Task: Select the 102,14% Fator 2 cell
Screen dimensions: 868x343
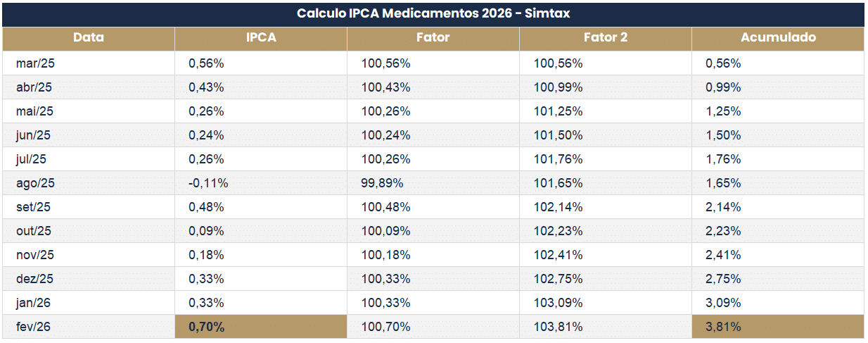Action: 559,207
